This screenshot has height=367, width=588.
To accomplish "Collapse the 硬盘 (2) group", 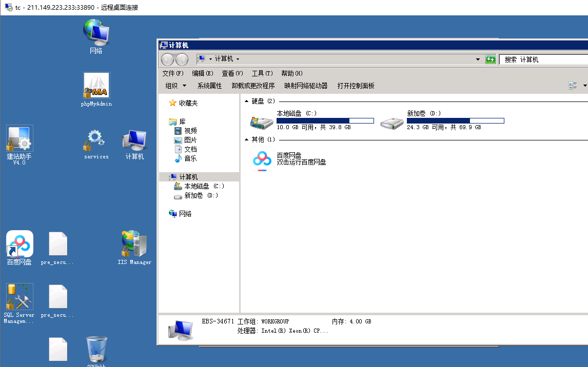I will [246, 101].
